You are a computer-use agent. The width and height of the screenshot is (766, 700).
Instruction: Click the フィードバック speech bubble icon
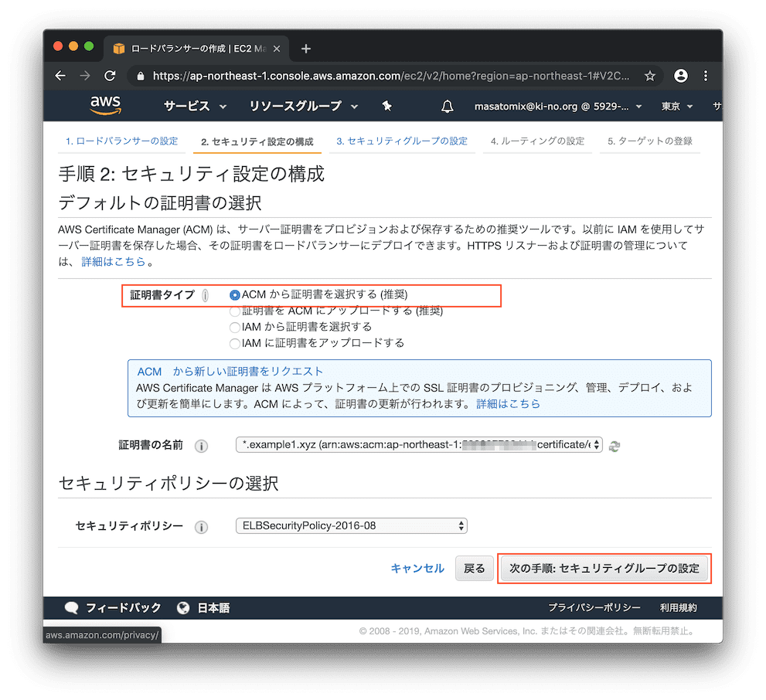point(71,608)
